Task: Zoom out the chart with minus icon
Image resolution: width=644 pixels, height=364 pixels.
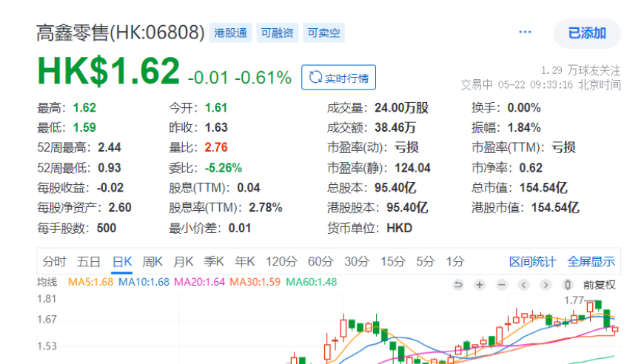Action: (x=502, y=284)
